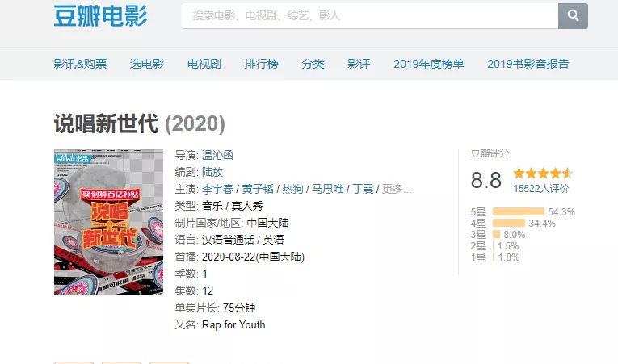Click the 说唱新世代 (2020) title

(x=139, y=123)
